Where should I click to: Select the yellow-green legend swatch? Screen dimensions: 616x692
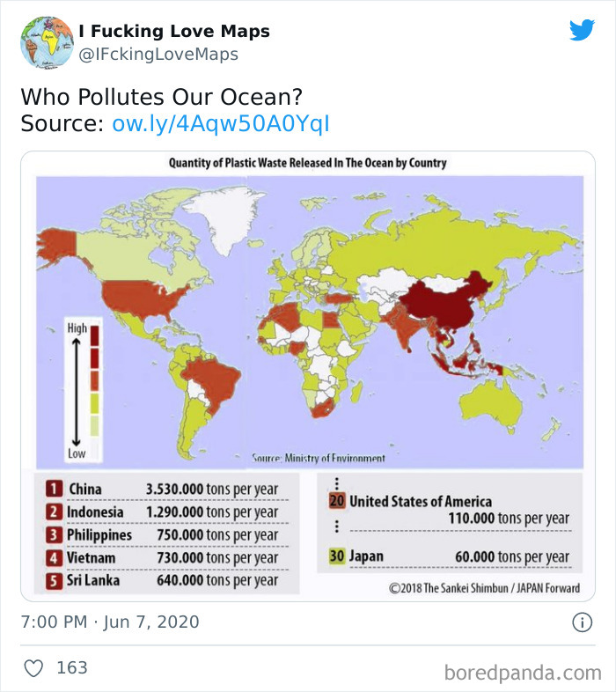coord(94,404)
